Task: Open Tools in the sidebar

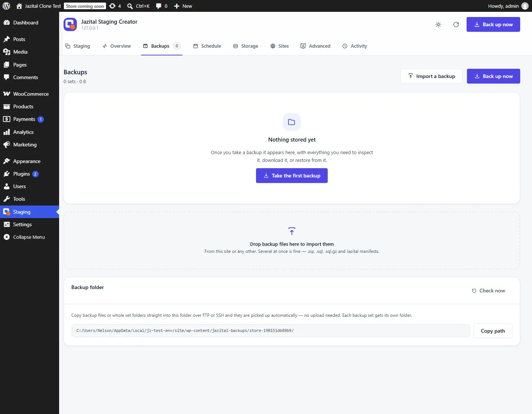Action: 30,199
